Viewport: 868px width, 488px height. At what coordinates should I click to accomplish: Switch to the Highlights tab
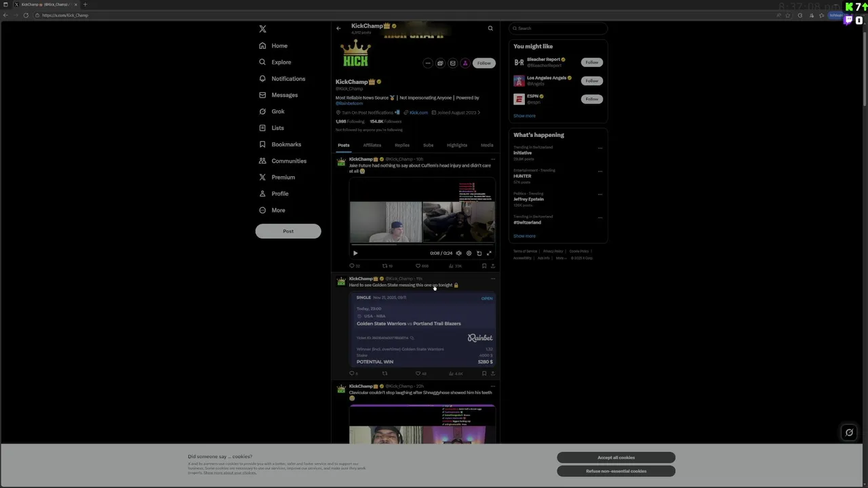pyautogui.click(x=457, y=145)
